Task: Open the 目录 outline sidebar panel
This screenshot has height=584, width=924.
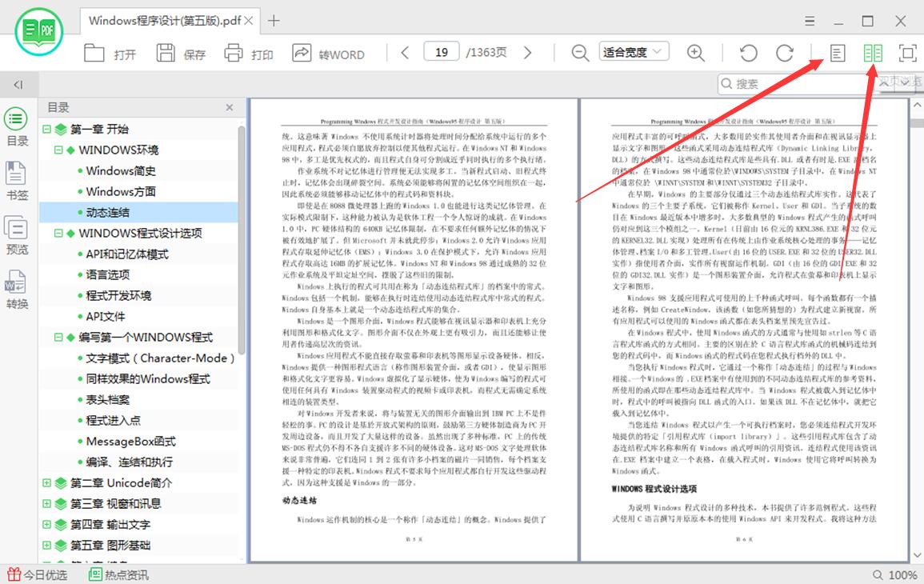Action: 17,127
